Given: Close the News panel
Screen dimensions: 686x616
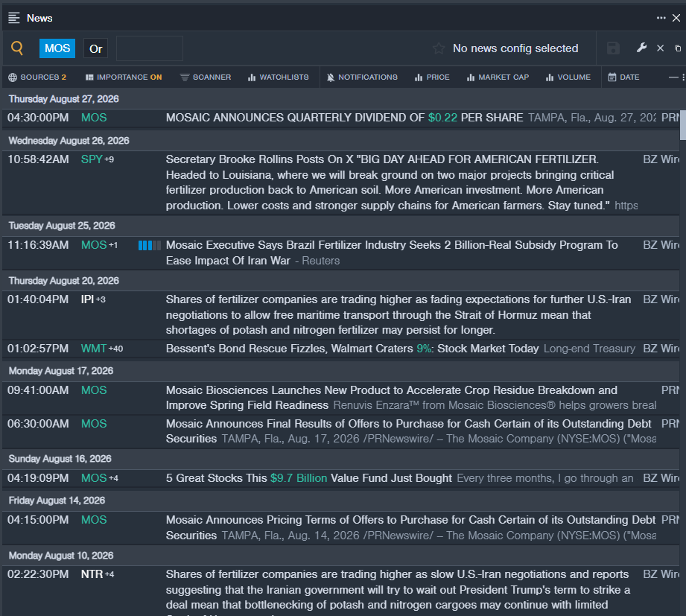Looking at the screenshot, I should click(x=676, y=18).
